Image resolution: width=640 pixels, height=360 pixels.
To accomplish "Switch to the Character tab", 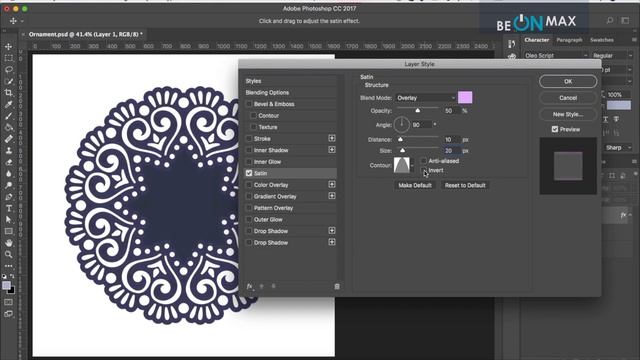I will (x=536, y=40).
